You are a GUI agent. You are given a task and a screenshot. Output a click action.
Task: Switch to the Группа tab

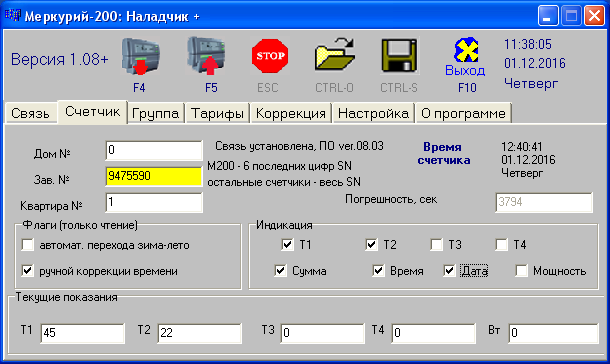coord(155,114)
